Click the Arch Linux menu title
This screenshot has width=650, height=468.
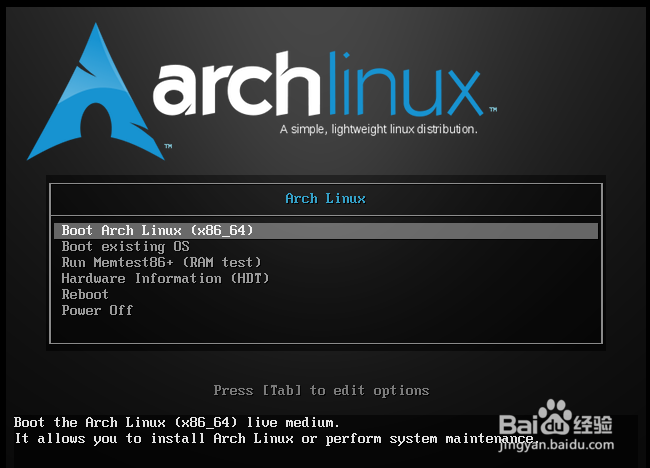325,199
